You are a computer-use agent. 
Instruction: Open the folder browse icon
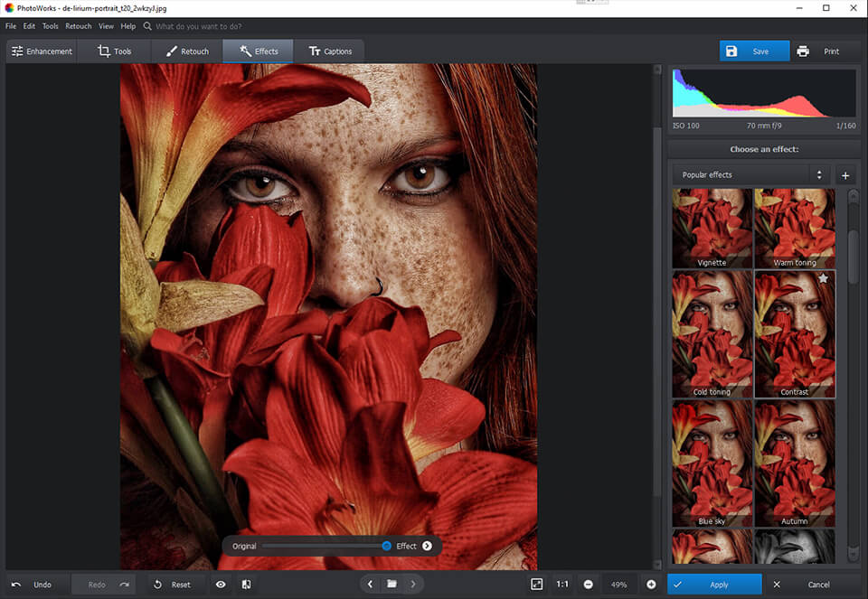(392, 585)
